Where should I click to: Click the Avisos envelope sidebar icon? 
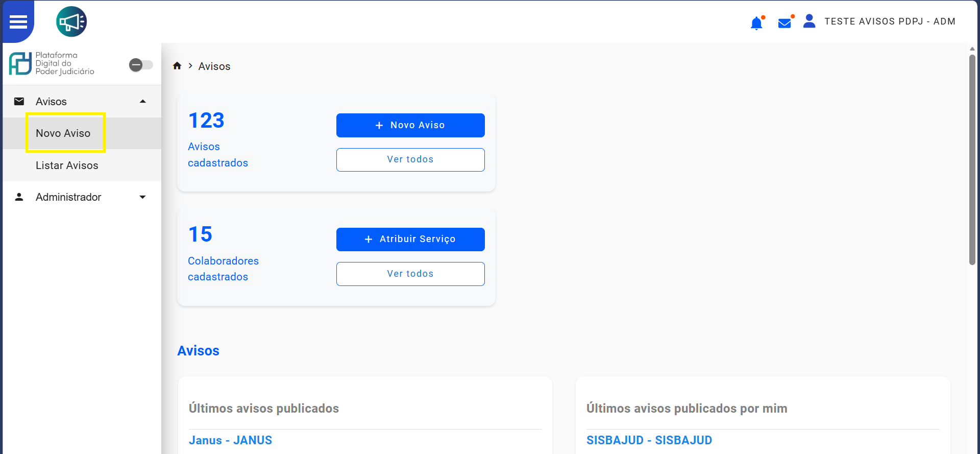(19, 101)
